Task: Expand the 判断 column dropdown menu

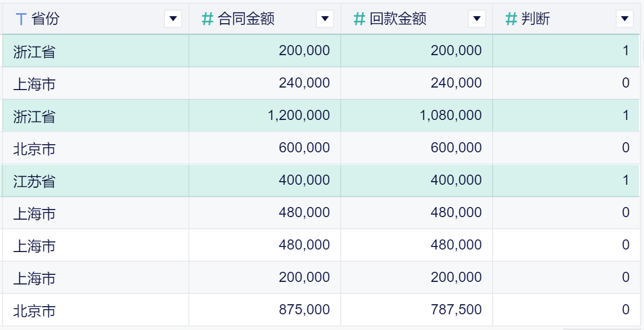Action: point(624,19)
